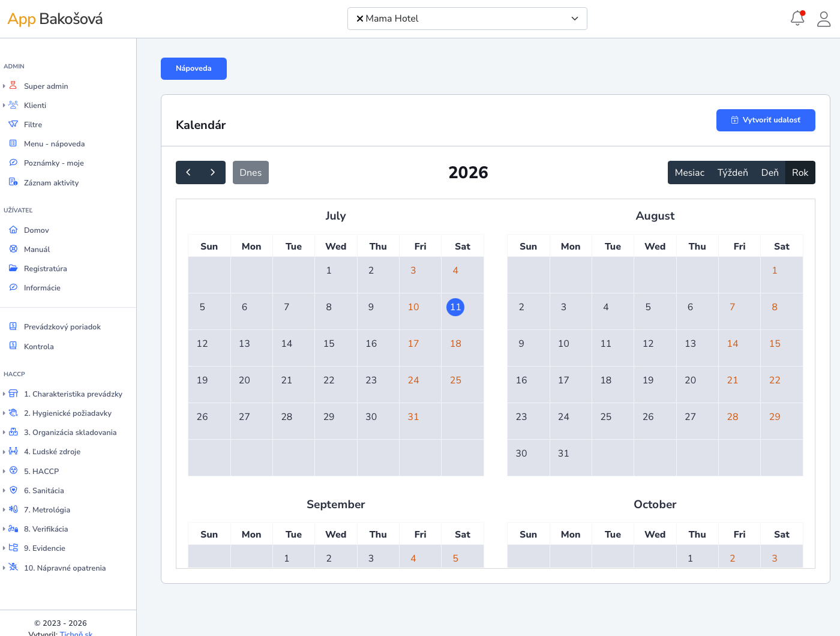Click the Kontrola document icon
This screenshot has height=636, width=840.
pyautogui.click(x=13, y=346)
